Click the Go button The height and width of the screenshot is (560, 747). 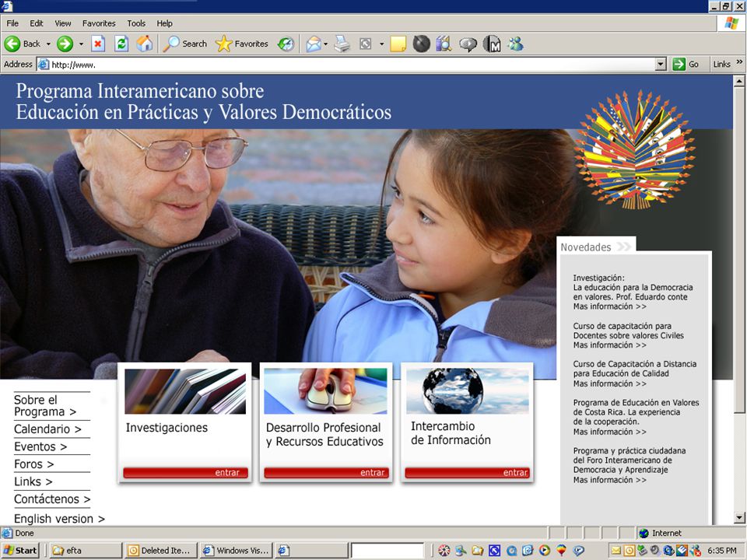click(x=686, y=65)
